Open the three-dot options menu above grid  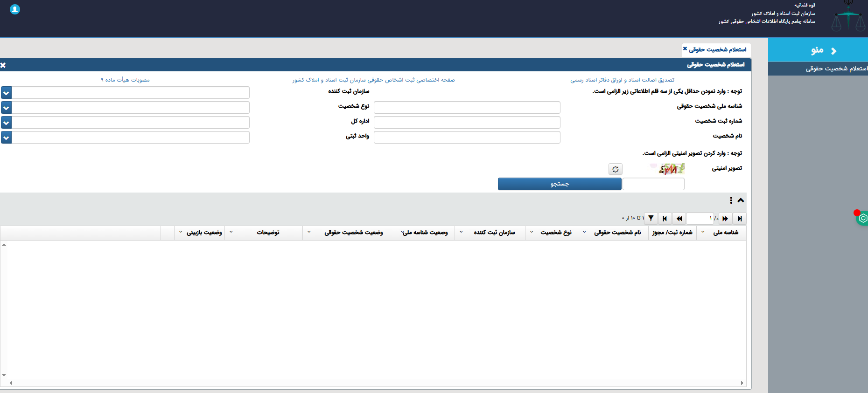[x=731, y=200]
